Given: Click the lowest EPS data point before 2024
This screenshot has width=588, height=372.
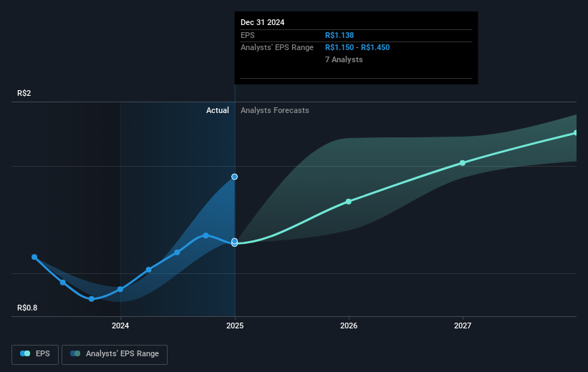Looking at the screenshot, I should 92,299.
